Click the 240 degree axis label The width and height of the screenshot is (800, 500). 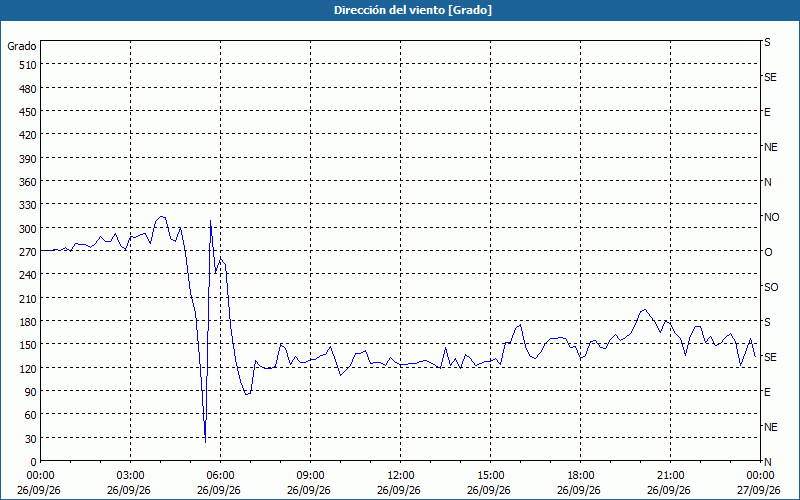pos(28,275)
